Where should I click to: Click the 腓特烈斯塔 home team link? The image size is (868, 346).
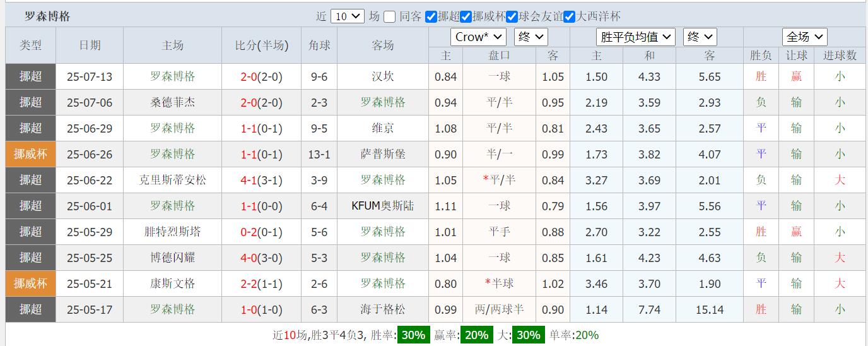172,232
